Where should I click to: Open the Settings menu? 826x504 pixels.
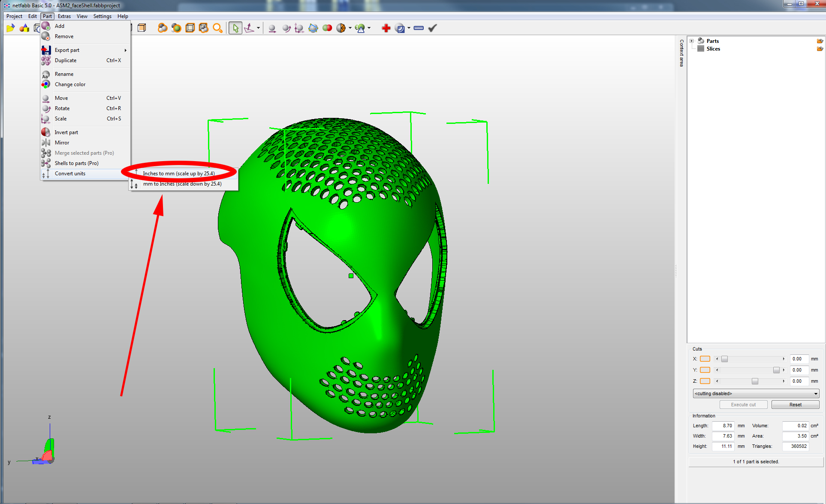click(x=102, y=16)
